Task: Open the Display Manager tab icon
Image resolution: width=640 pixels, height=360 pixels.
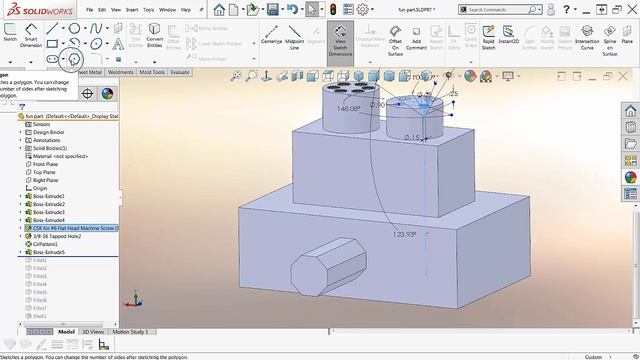Action: (107, 94)
